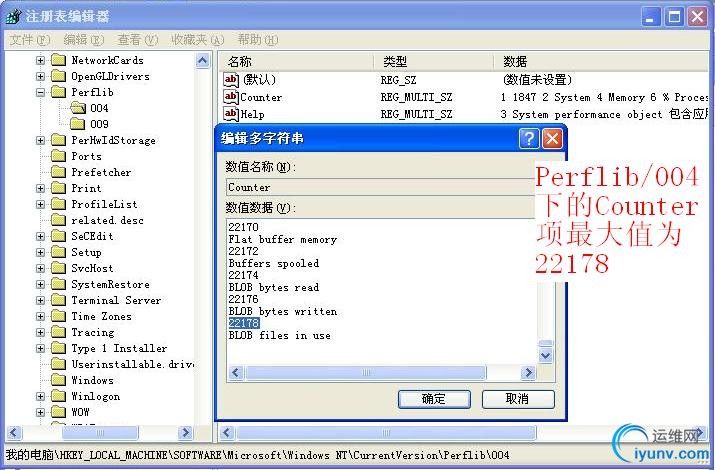Click the 'BLOB bytes read' line
715x470 pixels.
274,288
